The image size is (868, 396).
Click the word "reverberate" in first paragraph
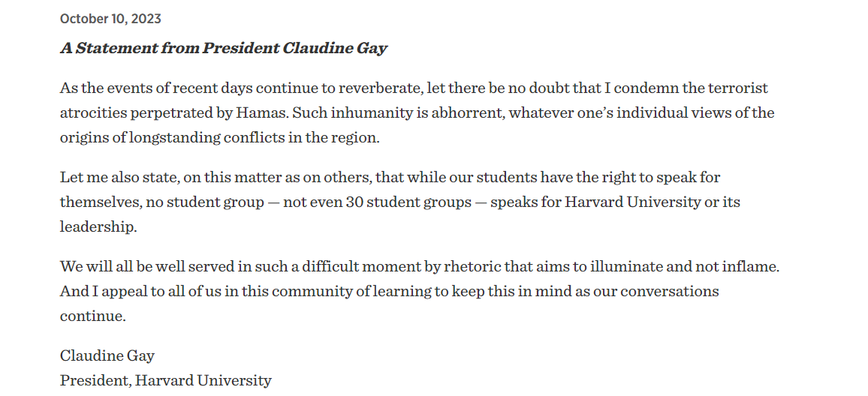point(381,88)
